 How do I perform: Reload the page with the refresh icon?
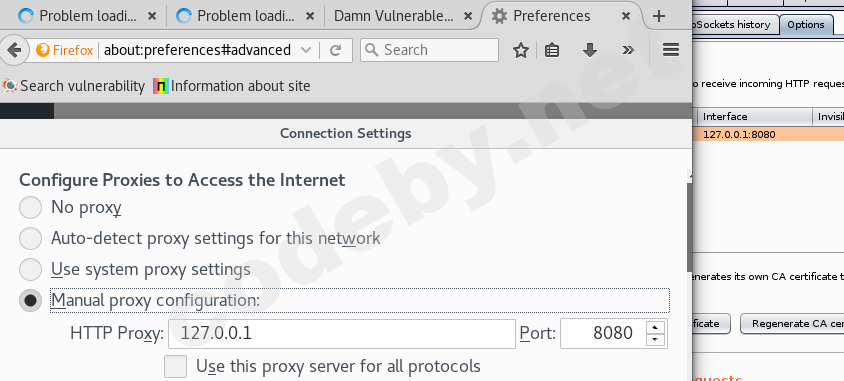pyautogui.click(x=335, y=51)
